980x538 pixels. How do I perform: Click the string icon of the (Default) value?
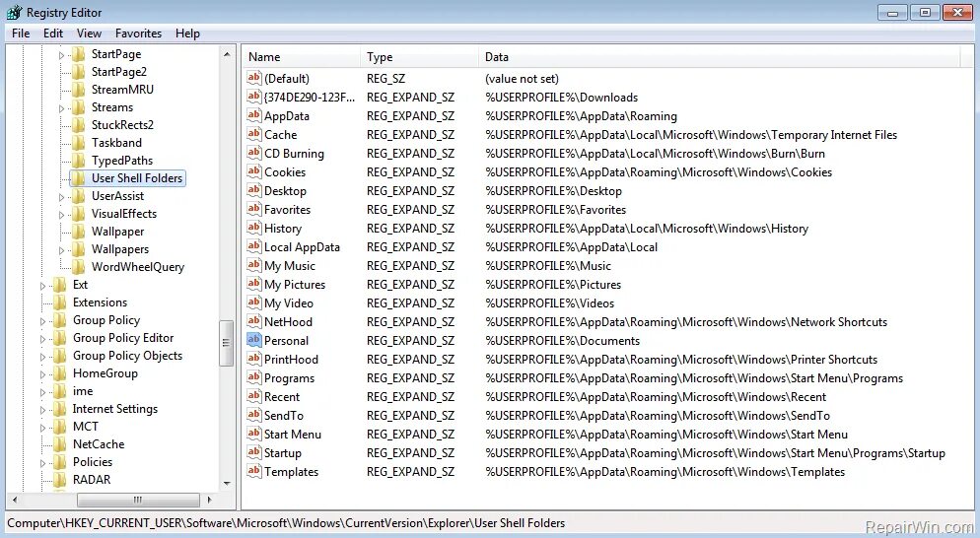253,78
